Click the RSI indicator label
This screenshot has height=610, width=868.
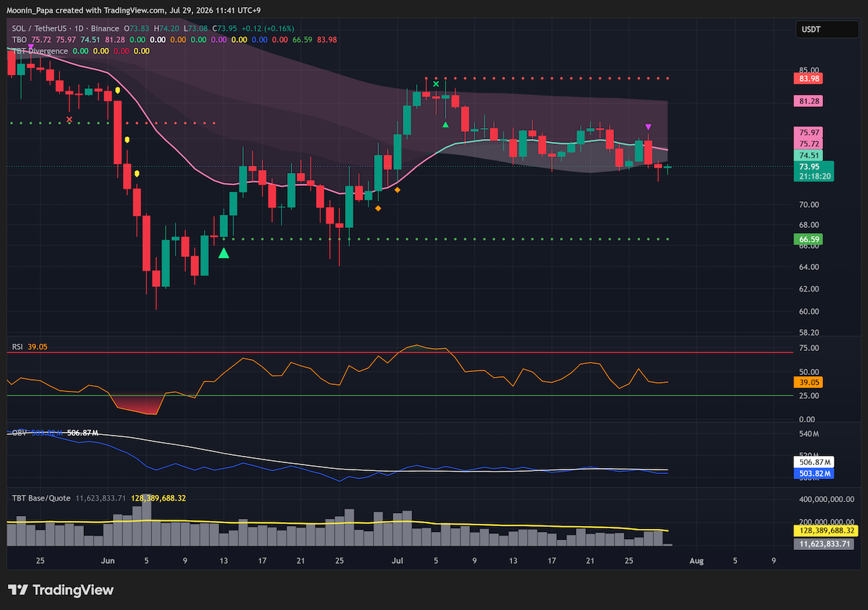[x=17, y=347]
